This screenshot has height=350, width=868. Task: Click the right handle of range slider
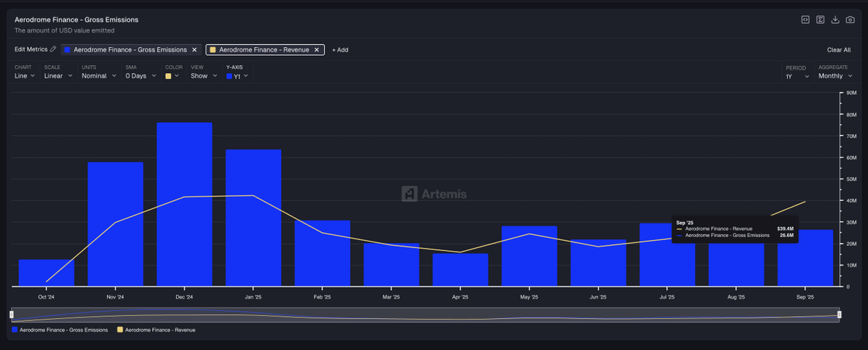(840, 315)
